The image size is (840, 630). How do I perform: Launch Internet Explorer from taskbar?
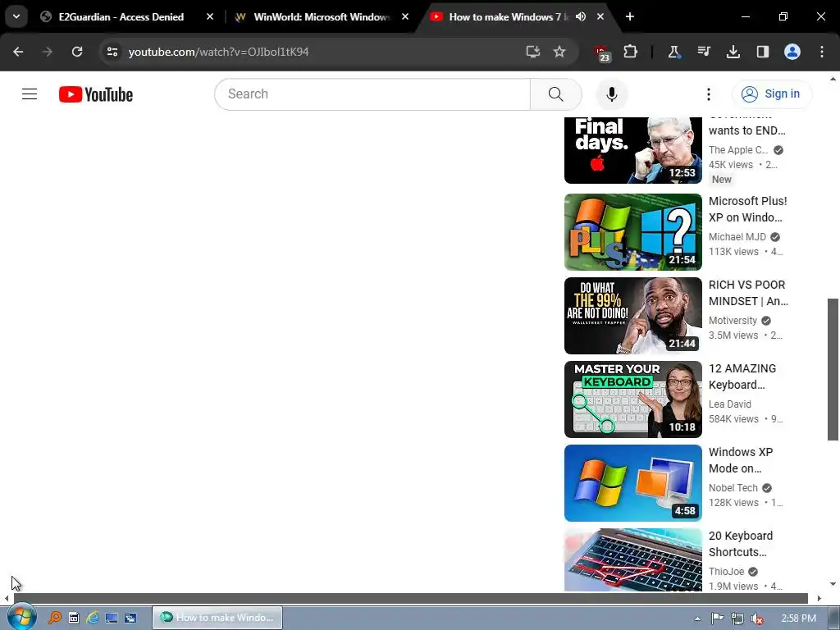pos(93,618)
